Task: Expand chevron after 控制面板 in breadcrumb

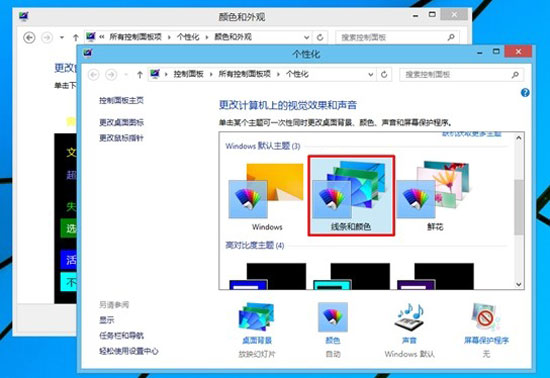Action: pos(211,74)
